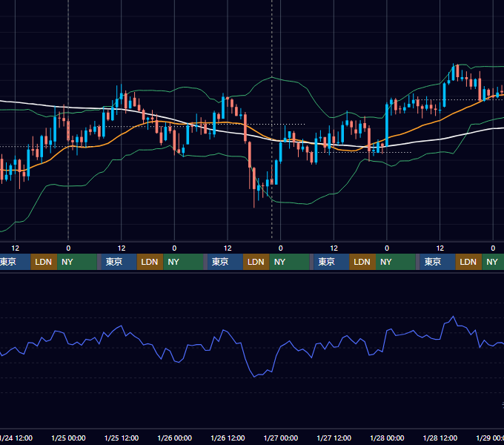
Task: Select the NY session block starting 1/27
Action: pyautogui.click(x=395, y=262)
